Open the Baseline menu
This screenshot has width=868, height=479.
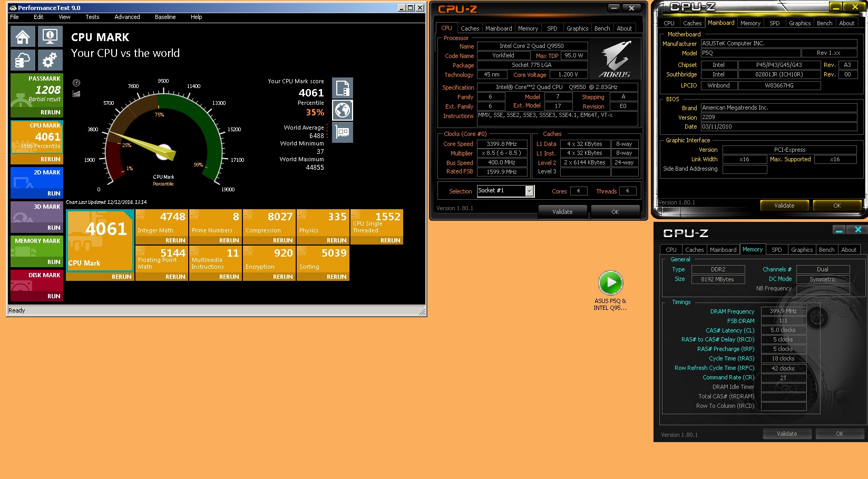click(x=165, y=17)
